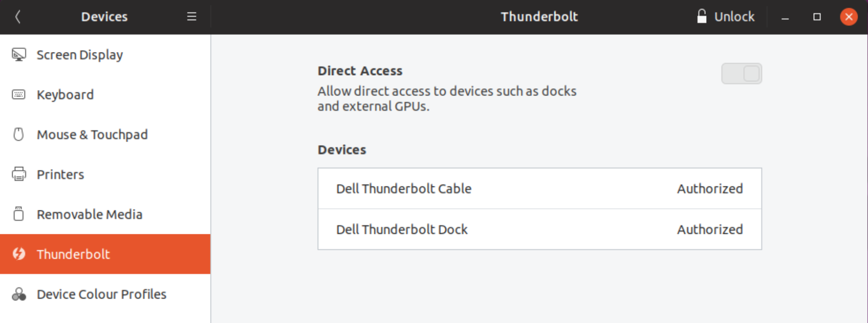This screenshot has height=323, width=868.
Task: Select Printers settings panel
Action: (x=105, y=174)
